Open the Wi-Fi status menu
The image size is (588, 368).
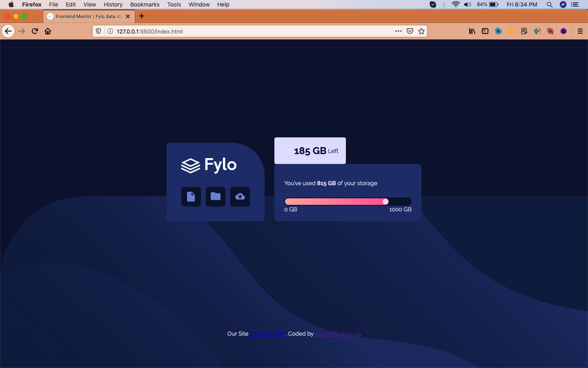coord(456,4)
